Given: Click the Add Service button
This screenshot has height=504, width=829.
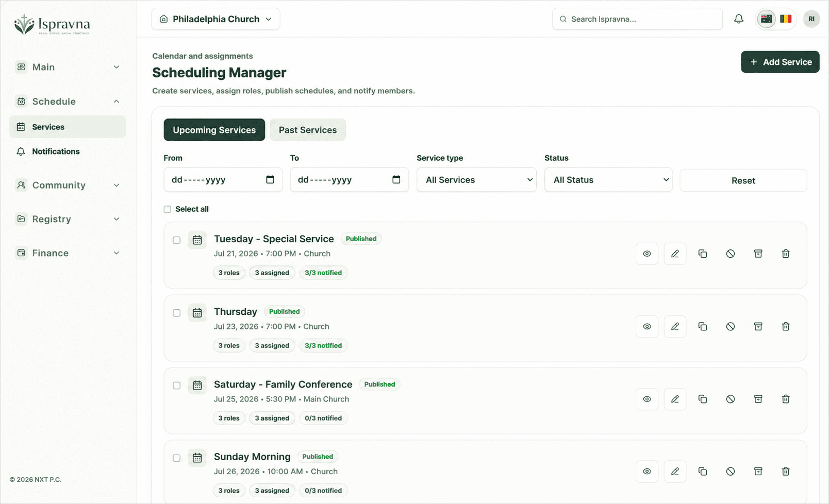Looking at the screenshot, I should 780,62.
